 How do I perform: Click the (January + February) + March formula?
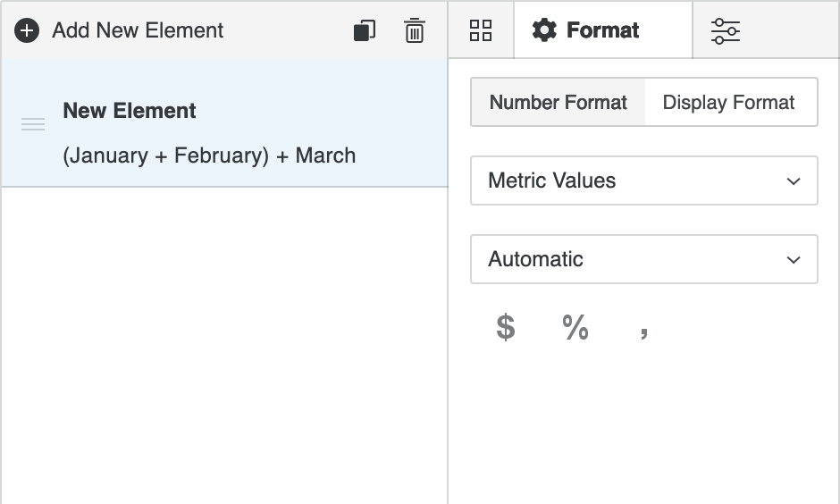[x=209, y=155]
